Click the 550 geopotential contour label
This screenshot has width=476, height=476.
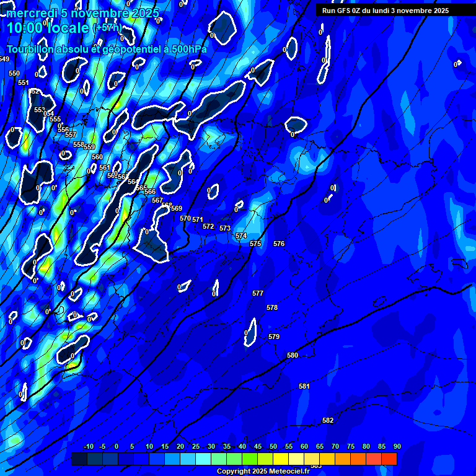click(x=14, y=73)
